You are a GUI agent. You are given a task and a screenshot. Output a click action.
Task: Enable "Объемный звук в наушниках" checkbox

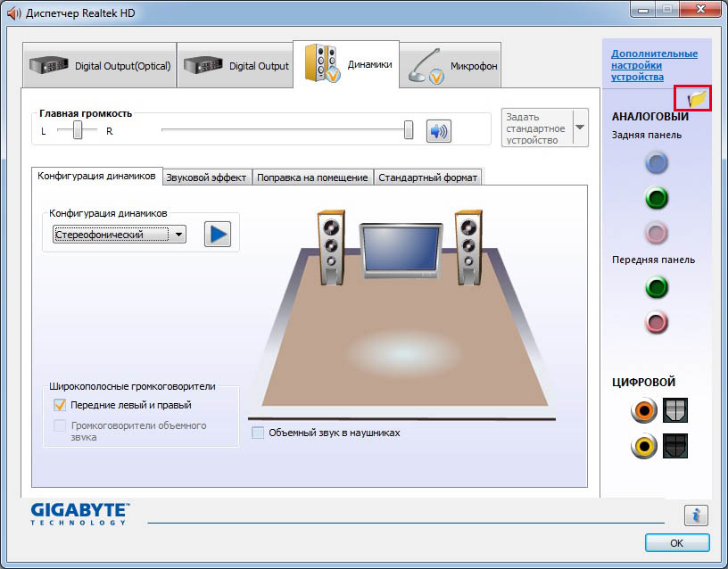(259, 433)
